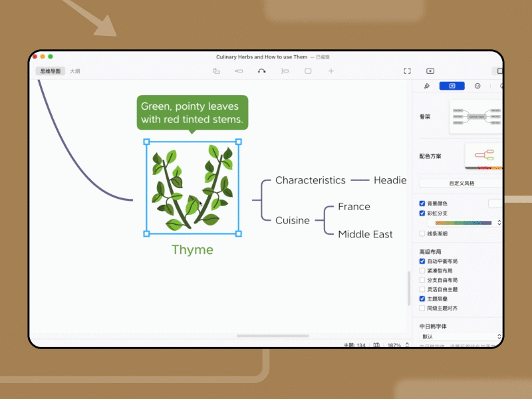Disable the 彩虹分支 rainbow branches option
Viewport: 532px width, 399px height.
422,213
